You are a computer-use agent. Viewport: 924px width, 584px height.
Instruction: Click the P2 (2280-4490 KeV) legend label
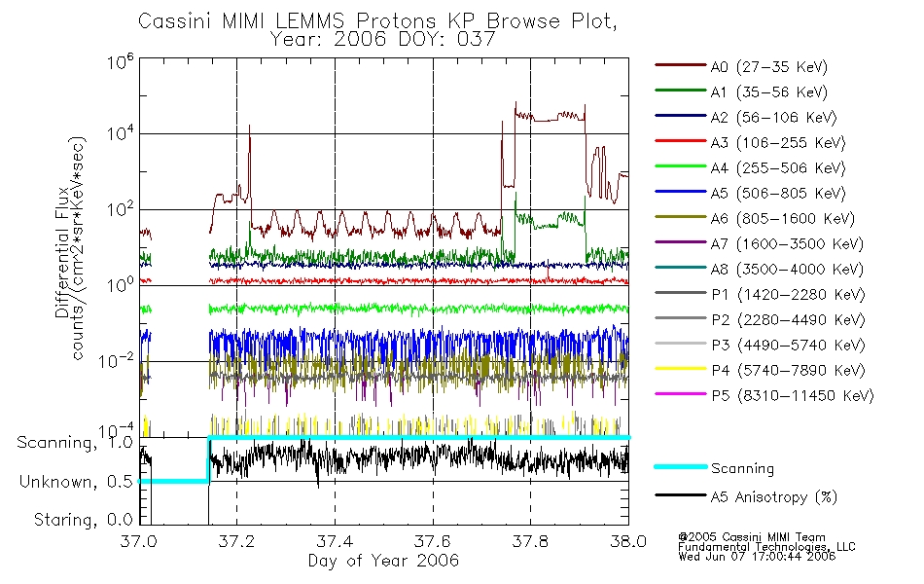[x=788, y=319]
